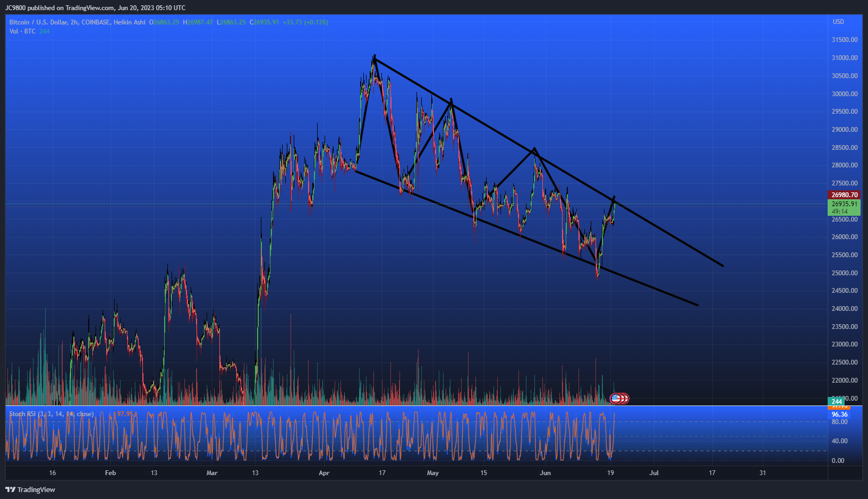Click the Feb date axis label
This screenshot has height=499, width=868.
[110, 473]
